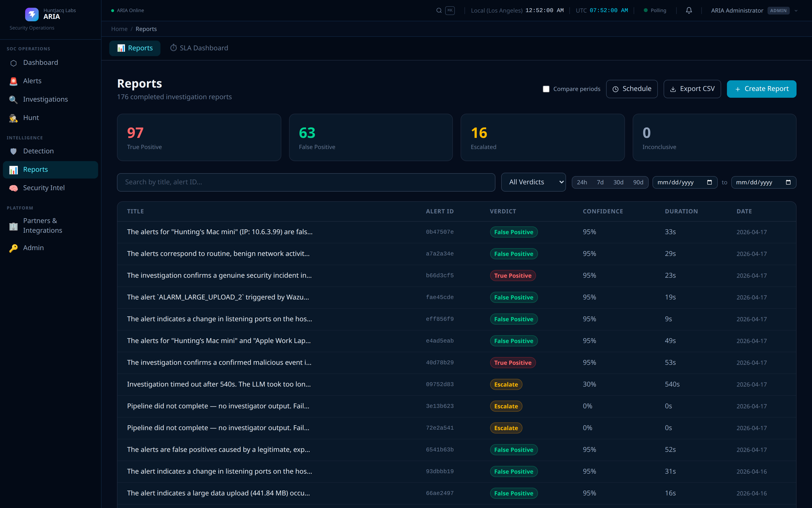Image resolution: width=812 pixels, height=508 pixels.
Task: Open the notifications bell
Action: tap(689, 10)
